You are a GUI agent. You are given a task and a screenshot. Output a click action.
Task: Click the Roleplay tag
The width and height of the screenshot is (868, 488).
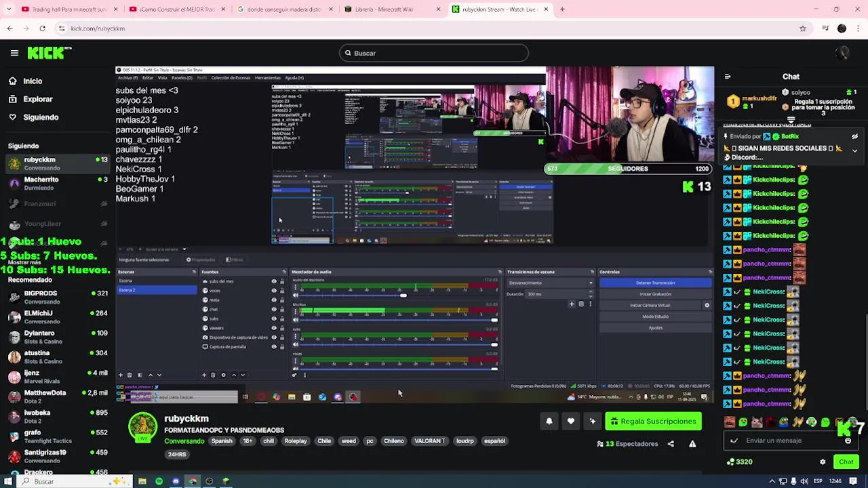click(296, 441)
